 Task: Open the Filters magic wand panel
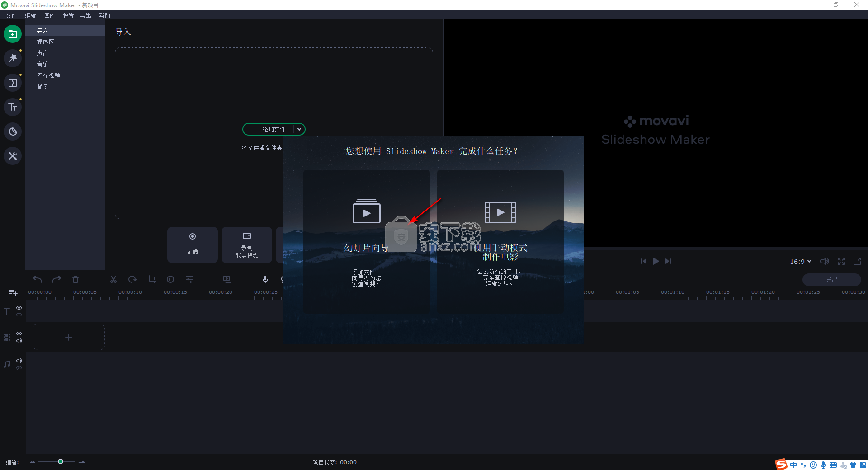pos(13,58)
